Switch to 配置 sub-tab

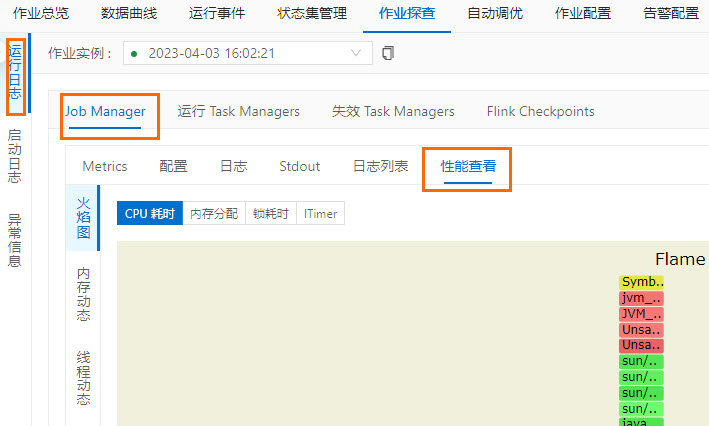(173, 166)
